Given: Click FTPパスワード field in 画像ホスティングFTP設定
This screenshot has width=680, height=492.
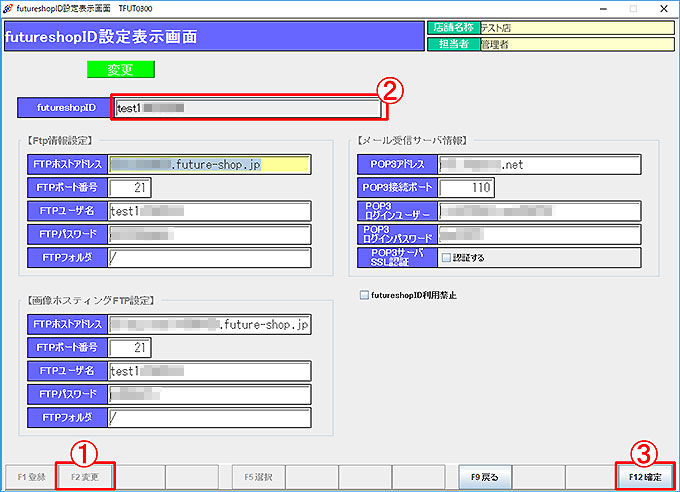Looking at the screenshot, I should coord(209,394).
